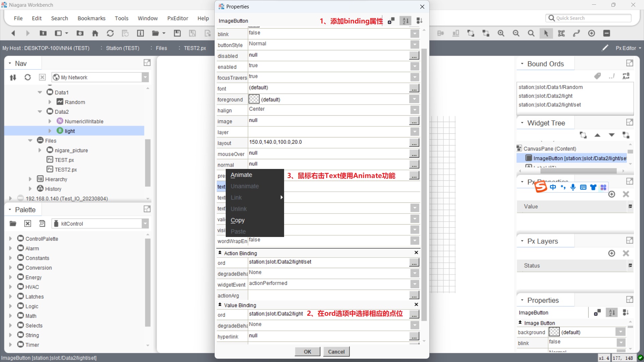Click the OK button
Image resolution: width=644 pixels, height=362 pixels.
pos(307,352)
